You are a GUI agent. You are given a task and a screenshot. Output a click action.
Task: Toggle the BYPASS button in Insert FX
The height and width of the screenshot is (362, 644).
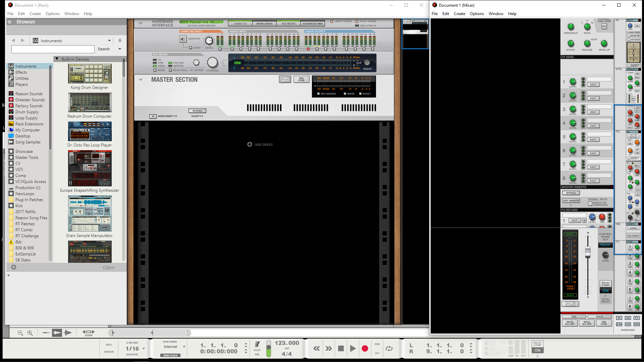click(x=198, y=111)
